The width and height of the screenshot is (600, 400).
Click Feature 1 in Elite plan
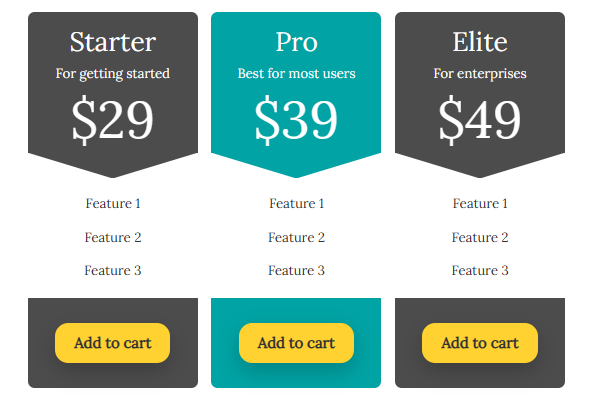(x=480, y=204)
